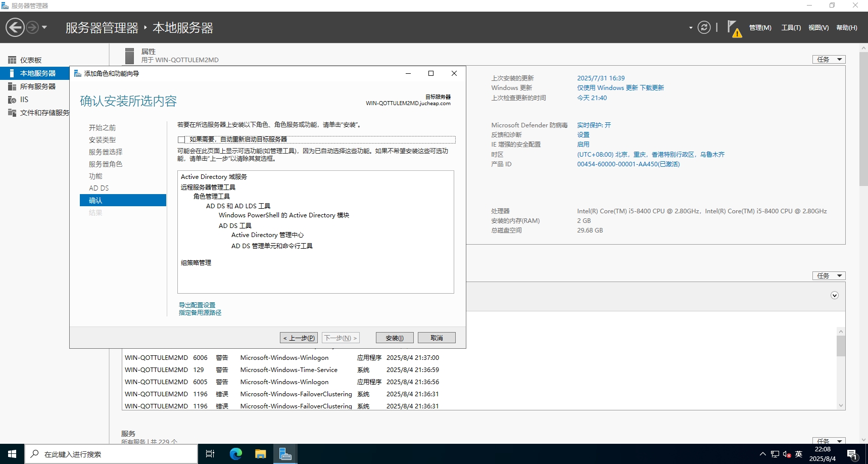Open the 任务 dropdown in events section
Image resolution: width=868 pixels, height=464 pixels.
click(x=829, y=276)
